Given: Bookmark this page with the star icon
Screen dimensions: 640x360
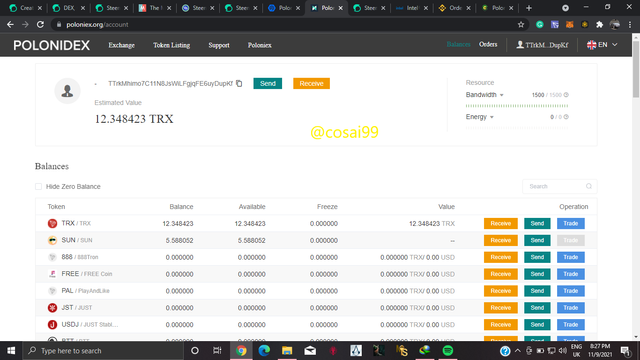Looking at the screenshot, I should [x=521, y=24].
